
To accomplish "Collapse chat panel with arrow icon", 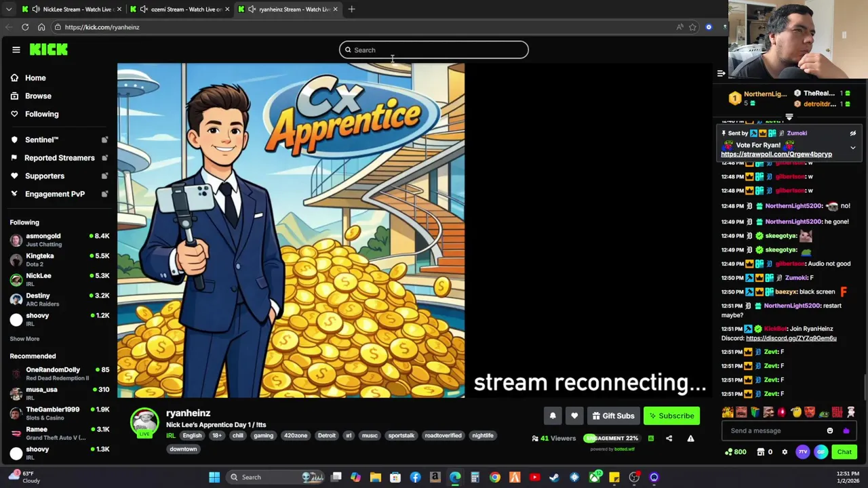I will [x=721, y=73].
